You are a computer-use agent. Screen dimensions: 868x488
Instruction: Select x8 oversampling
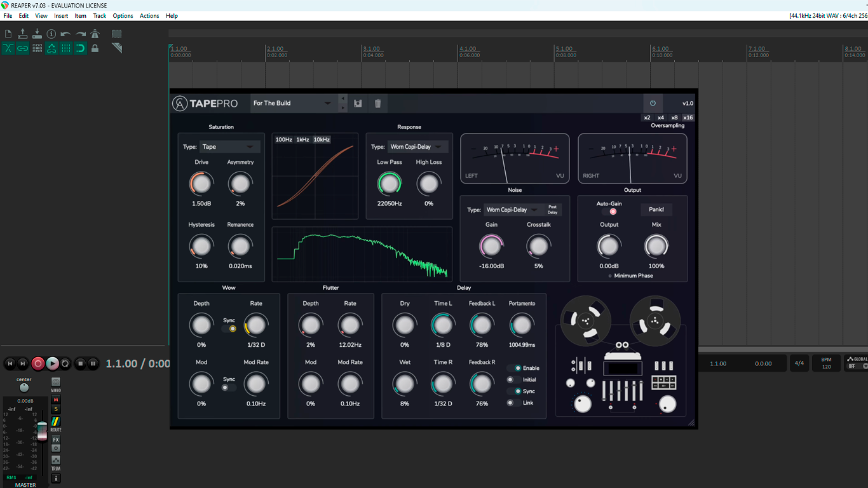click(x=674, y=118)
